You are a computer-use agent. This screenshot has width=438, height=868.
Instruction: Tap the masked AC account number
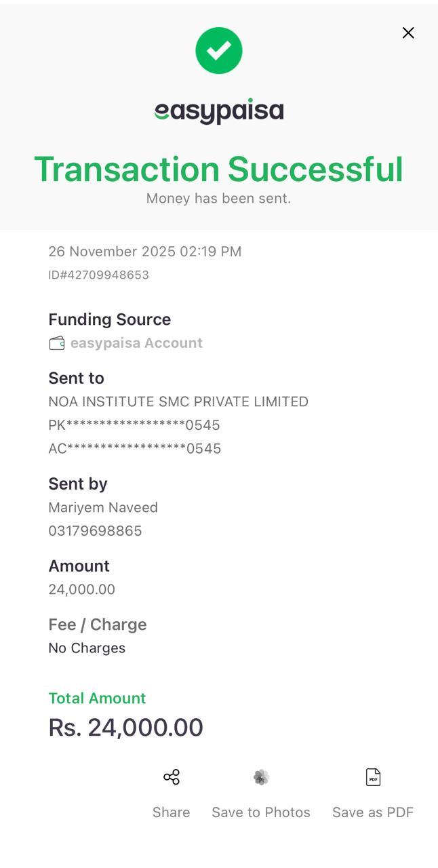[134, 448]
